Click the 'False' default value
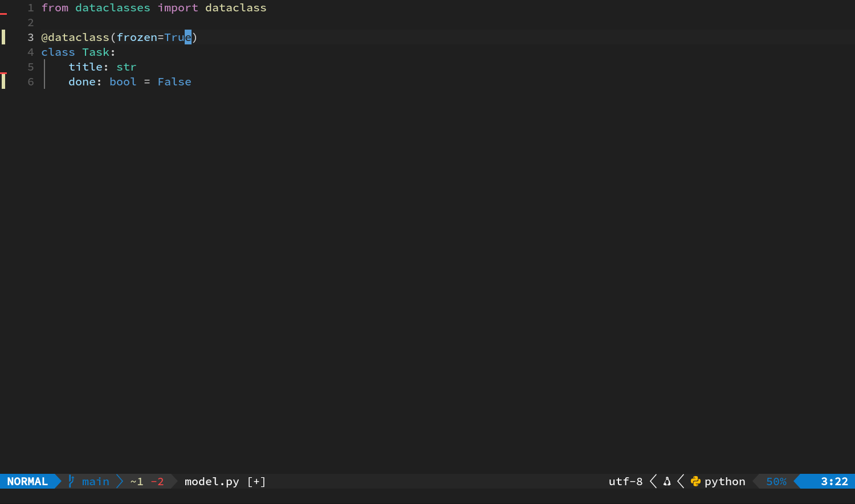 (174, 82)
